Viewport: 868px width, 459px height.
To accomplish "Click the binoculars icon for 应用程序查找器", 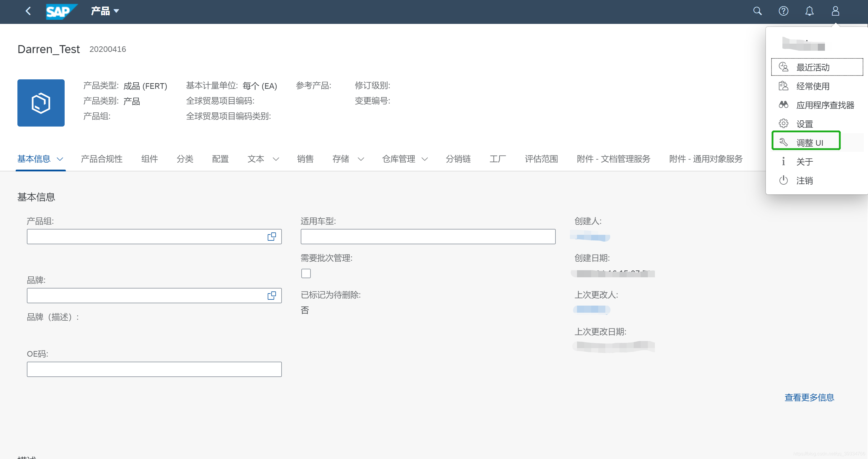I will pos(783,104).
